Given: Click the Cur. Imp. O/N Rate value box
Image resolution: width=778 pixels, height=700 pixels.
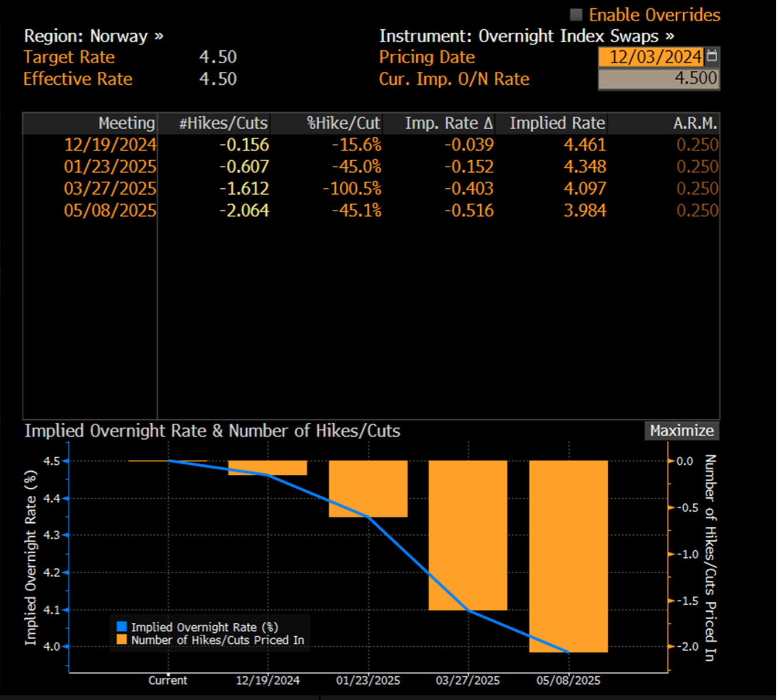Looking at the screenshot, I should tap(659, 79).
